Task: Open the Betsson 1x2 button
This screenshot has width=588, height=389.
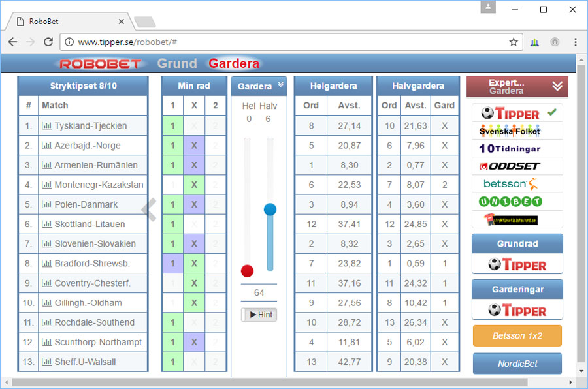Action: [x=517, y=335]
